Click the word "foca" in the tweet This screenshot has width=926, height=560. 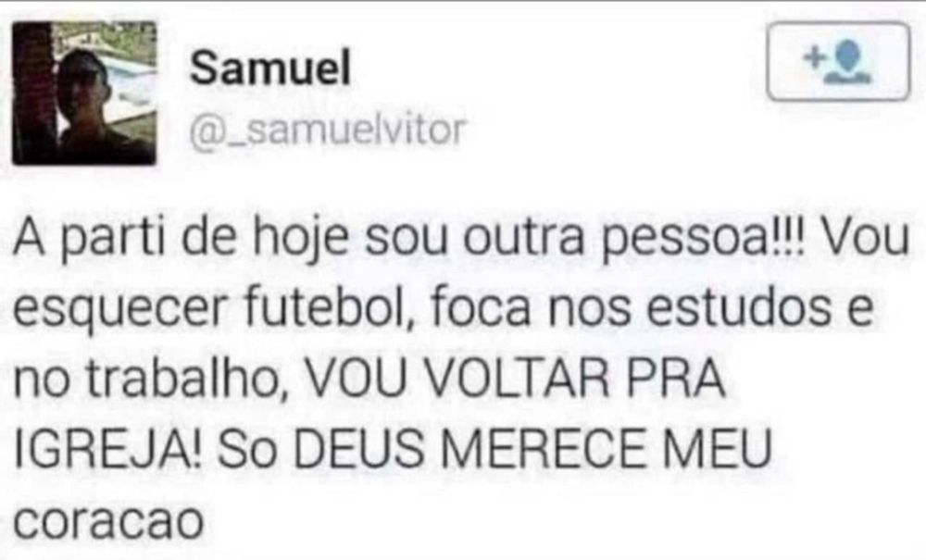pos(481,307)
